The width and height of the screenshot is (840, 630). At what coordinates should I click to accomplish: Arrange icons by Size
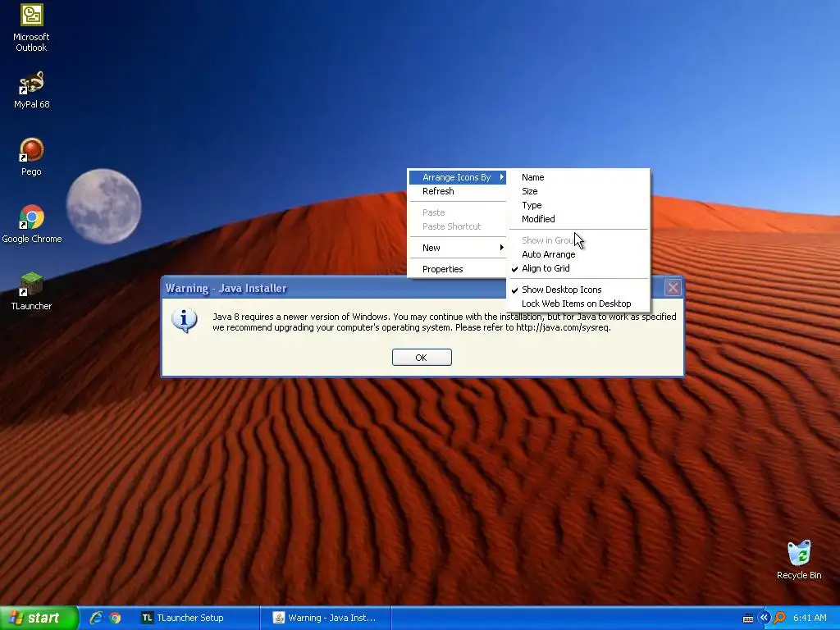578,191
